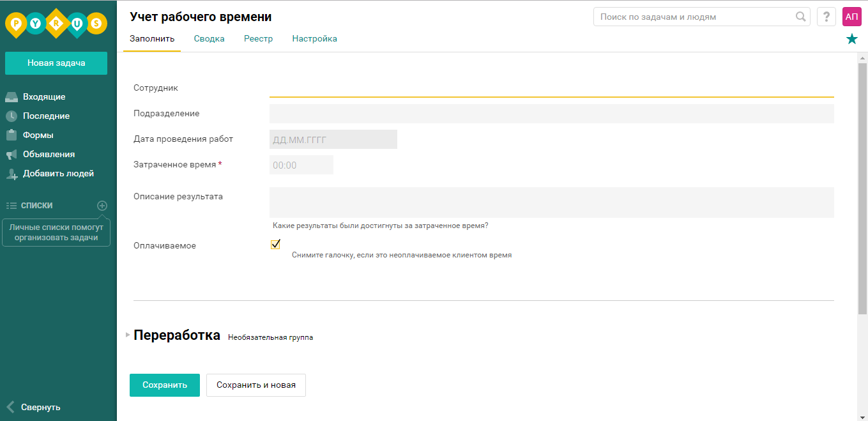This screenshot has height=421, width=868.
Task: Open the АП user profile avatar
Action: 851,17
